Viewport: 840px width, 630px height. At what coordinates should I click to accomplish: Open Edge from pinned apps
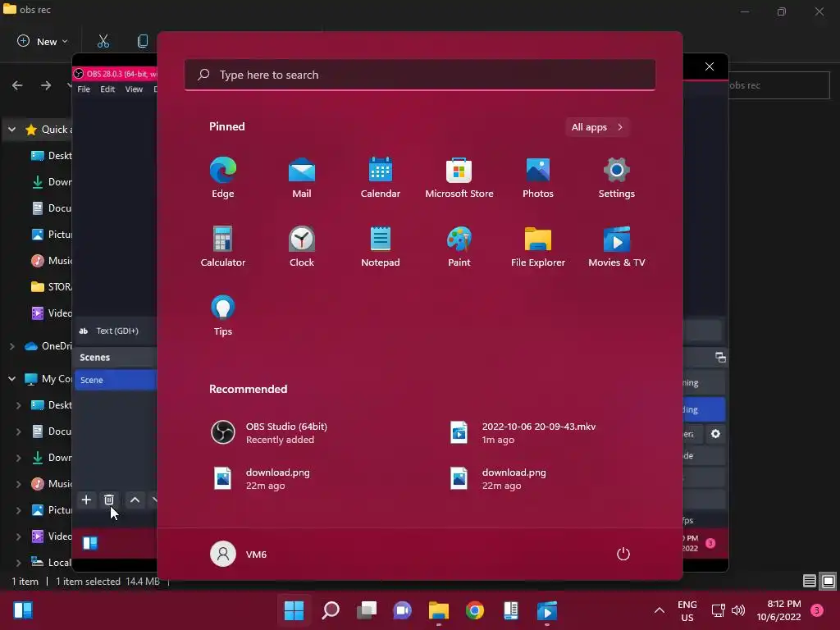[223, 178]
